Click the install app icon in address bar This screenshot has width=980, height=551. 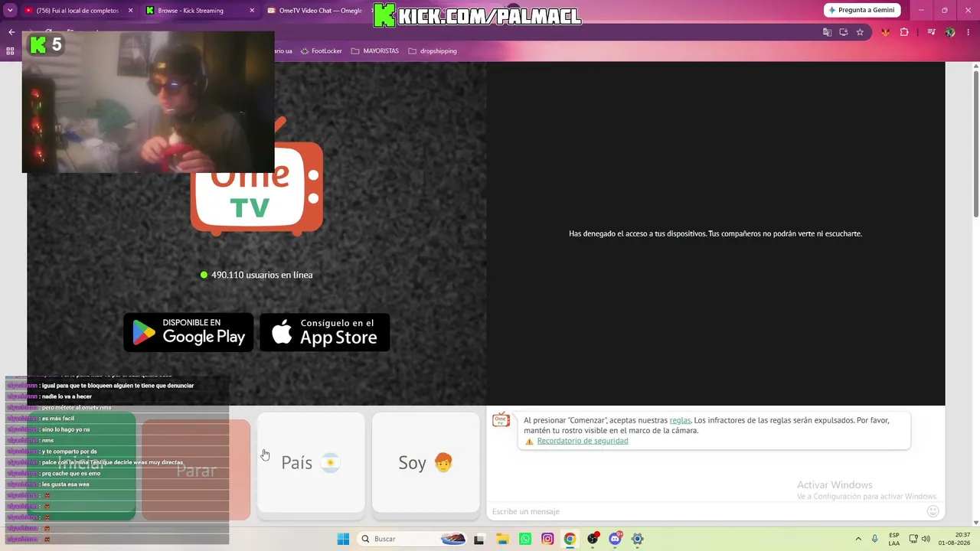(844, 32)
